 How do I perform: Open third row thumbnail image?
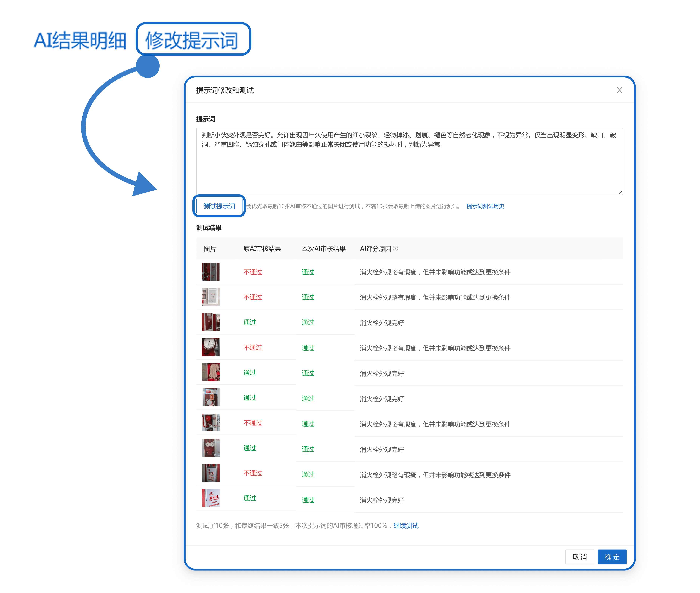[211, 322]
